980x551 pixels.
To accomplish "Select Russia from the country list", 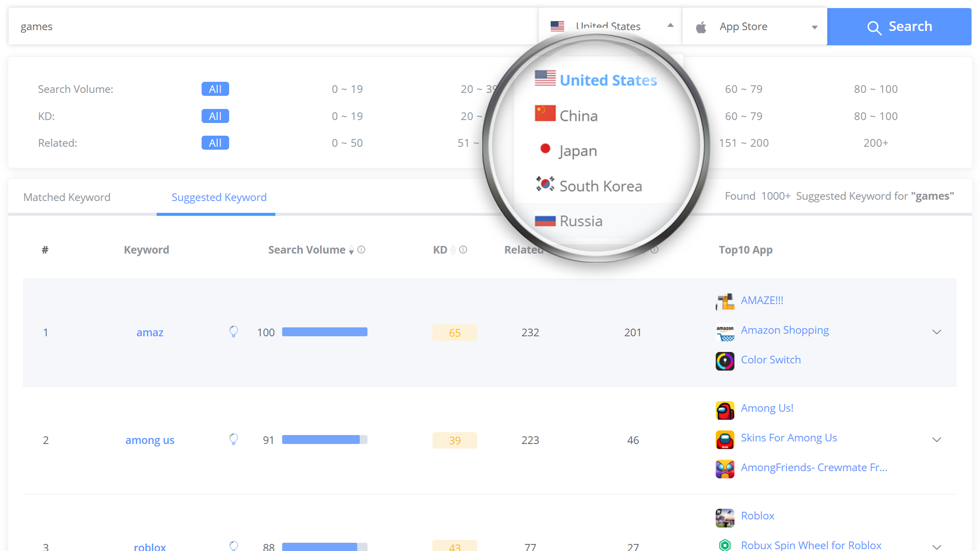I will [581, 221].
